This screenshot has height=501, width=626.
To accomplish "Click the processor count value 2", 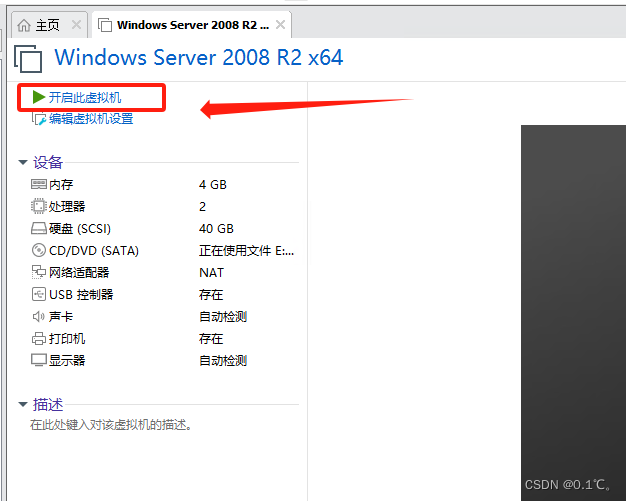I will click(202, 206).
